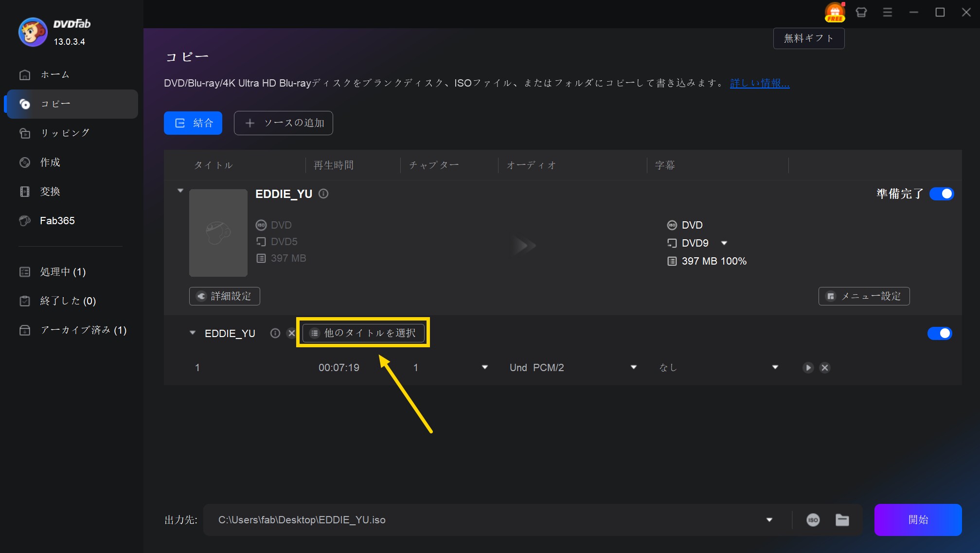Open 詳細設定 advanced settings

tap(225, 296)
